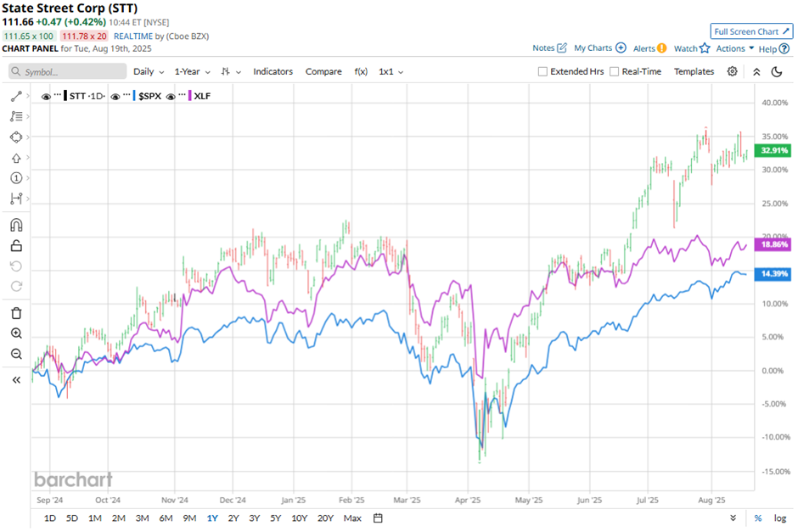The width and height of the screenshot is (798, 532).
Task: Enable the Real-Time checkbox
Action: pos(615,72)
